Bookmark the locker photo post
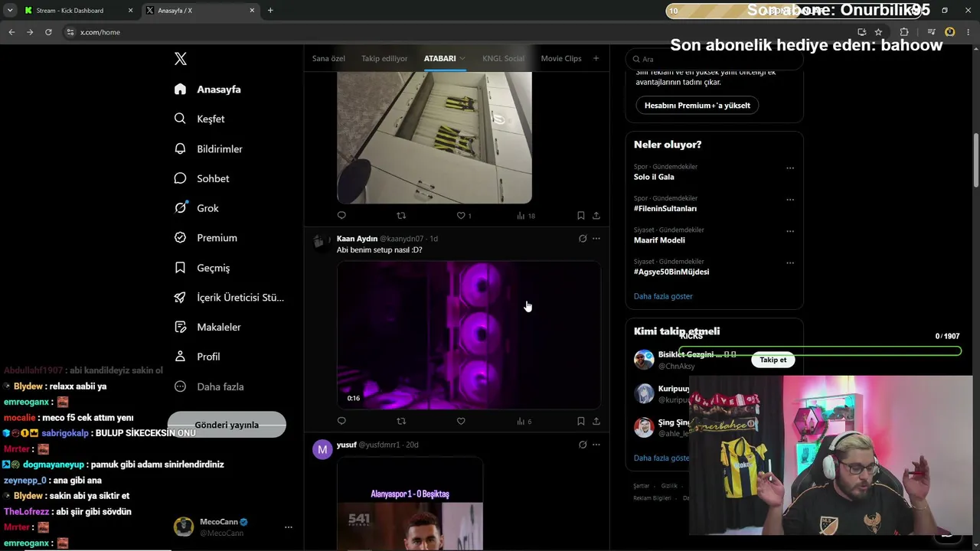This screenshot has width=980, height=551. pyautogui.click(x=581, y=216)
